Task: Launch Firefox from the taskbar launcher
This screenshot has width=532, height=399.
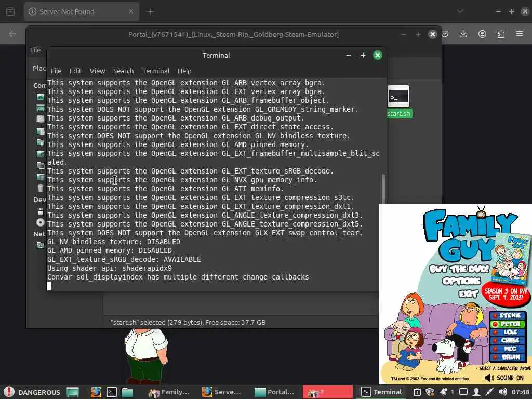Action: pos(96,392)
